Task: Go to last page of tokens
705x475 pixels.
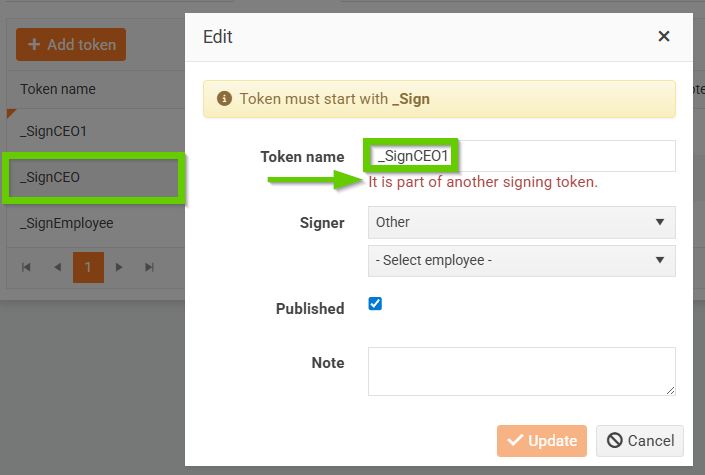Action: point(149,267)
